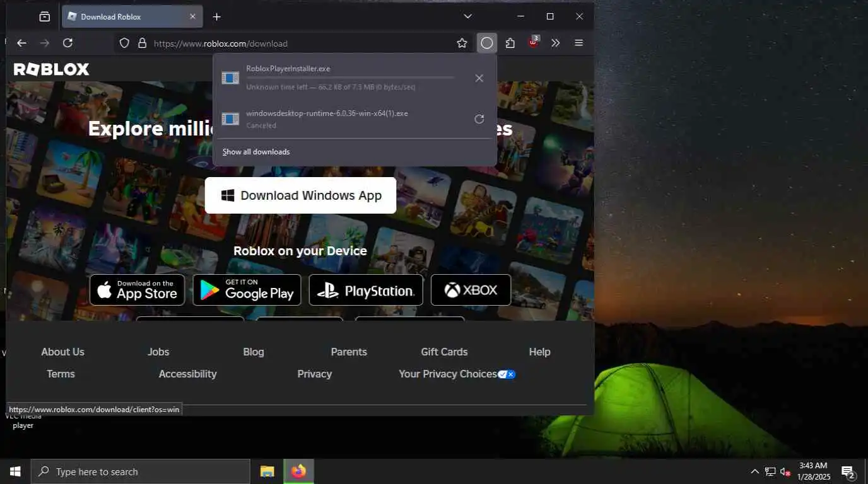Screen dimensions: 868x484
Task: View site security padlock info
Action: click(x=142, y=43)
